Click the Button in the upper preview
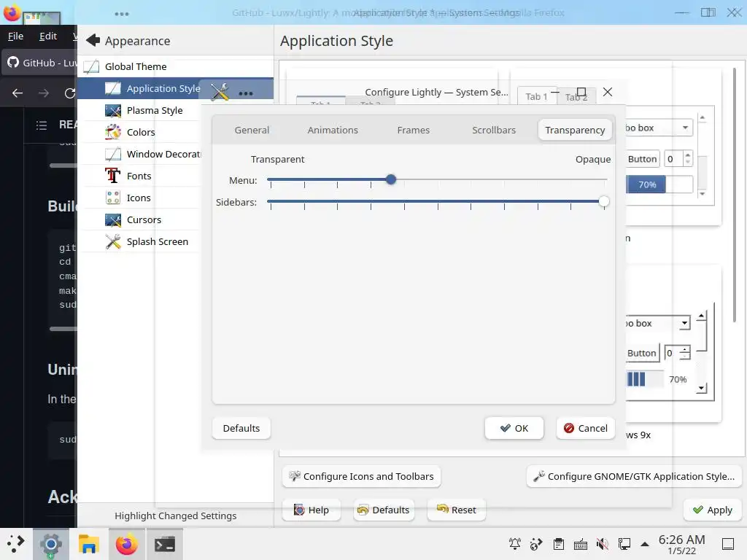 642,159
